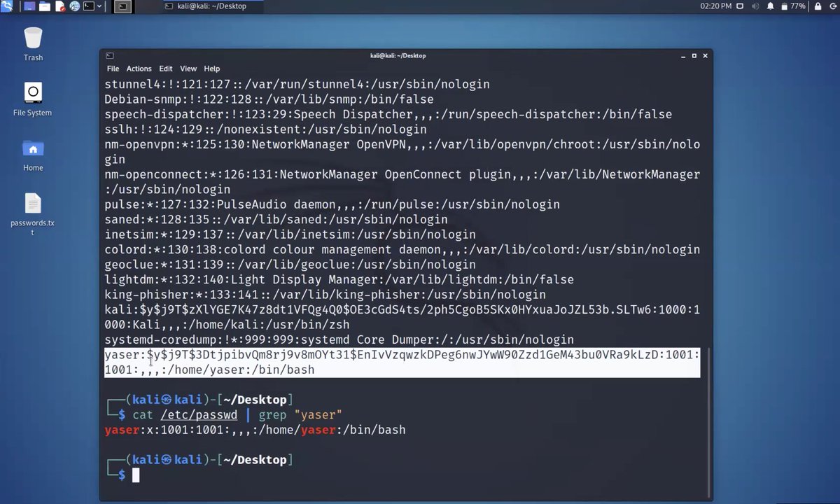Click the 'saned:*:128:135' line
Screen dimensions: 840x504
pos(276,220)
